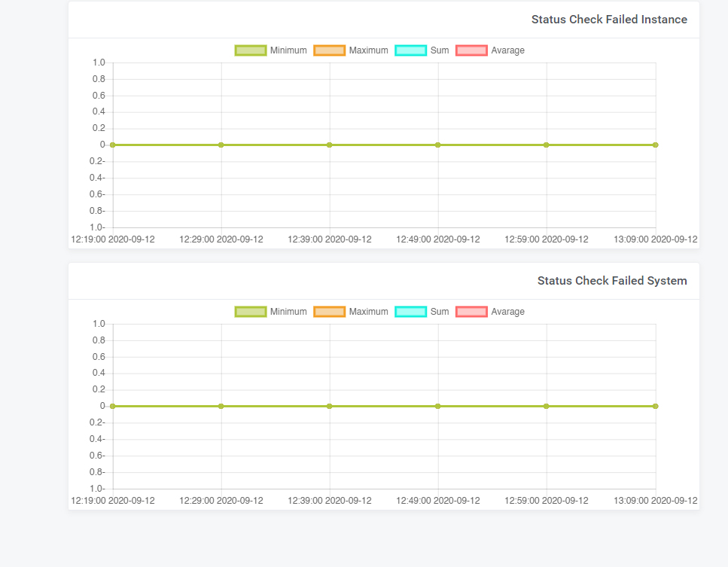Toggle Avarage series in Status Check Failed System chart
The image size is (728, 567).
[x=490, y=312]
